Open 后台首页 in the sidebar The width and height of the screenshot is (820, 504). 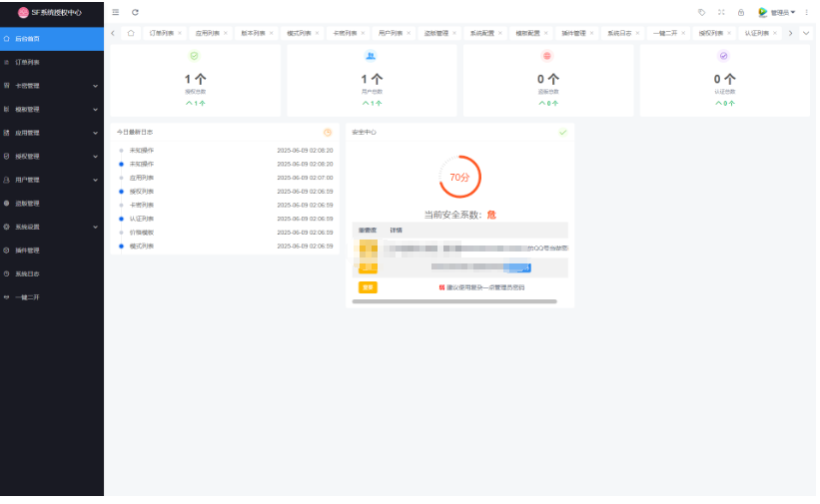(x=52, y=39)
